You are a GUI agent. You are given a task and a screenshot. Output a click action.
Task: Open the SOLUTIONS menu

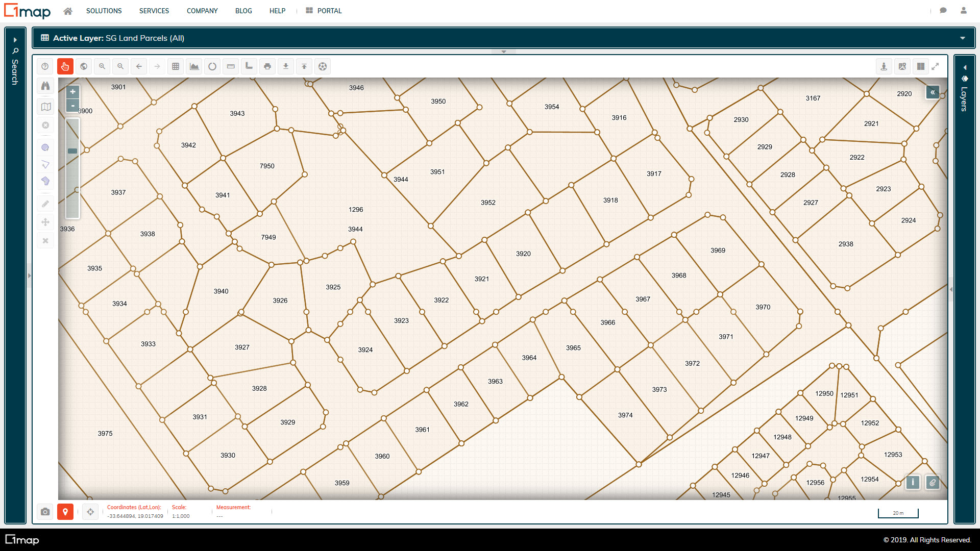click(x=104, y=11)
